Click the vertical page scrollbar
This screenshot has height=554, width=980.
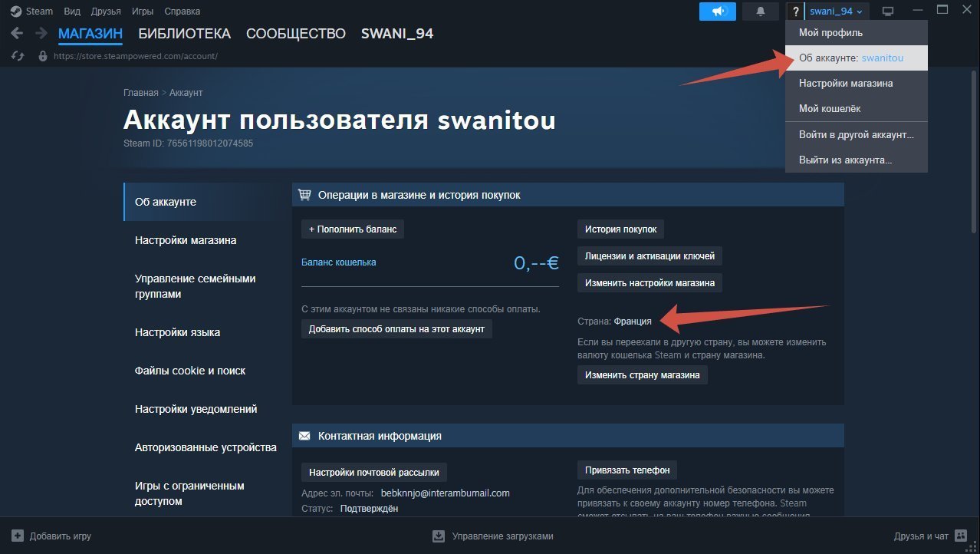[973, 153]
